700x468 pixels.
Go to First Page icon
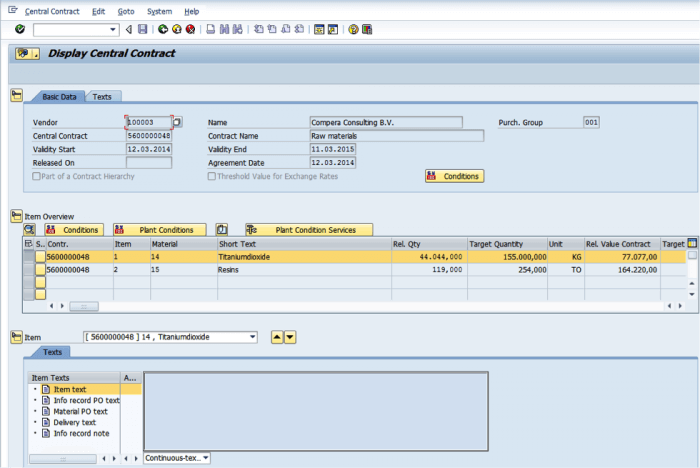258,29
